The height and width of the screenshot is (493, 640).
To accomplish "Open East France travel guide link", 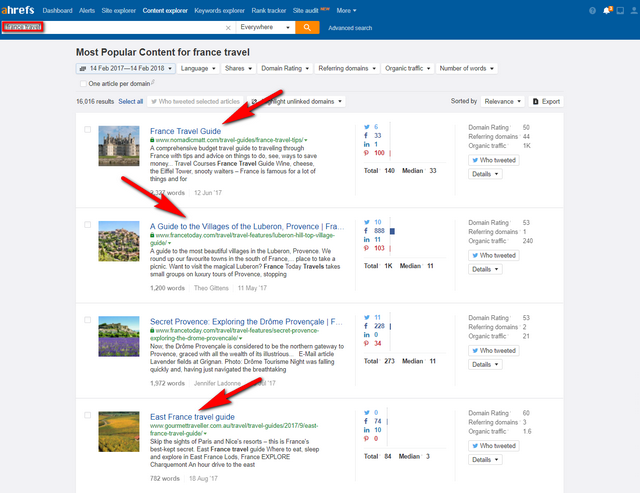I will point(192,416).
